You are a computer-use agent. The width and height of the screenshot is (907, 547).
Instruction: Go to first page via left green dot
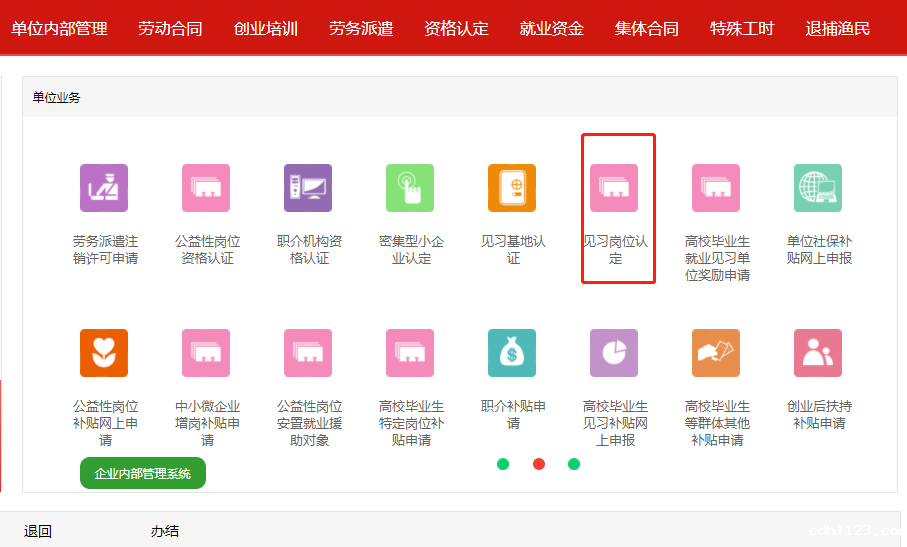pyautogui.click(x=503, y=464)
